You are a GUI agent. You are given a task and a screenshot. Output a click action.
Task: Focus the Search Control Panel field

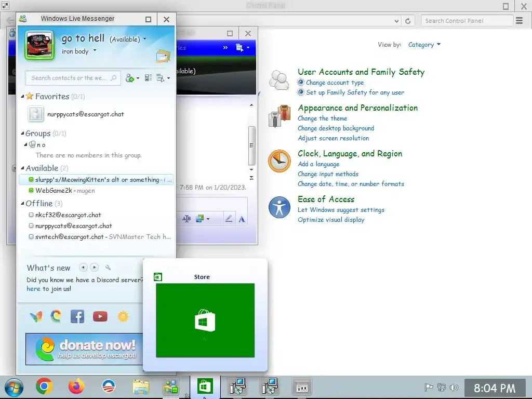467,21
